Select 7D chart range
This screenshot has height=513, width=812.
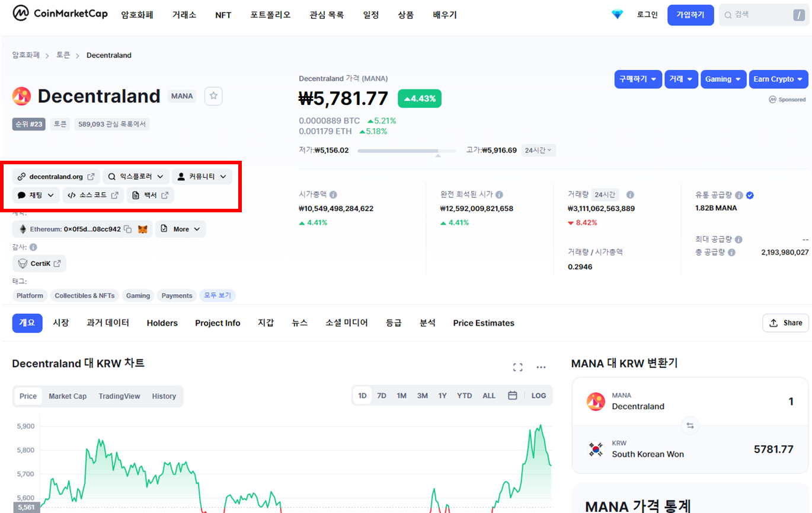tap(382, 396)
